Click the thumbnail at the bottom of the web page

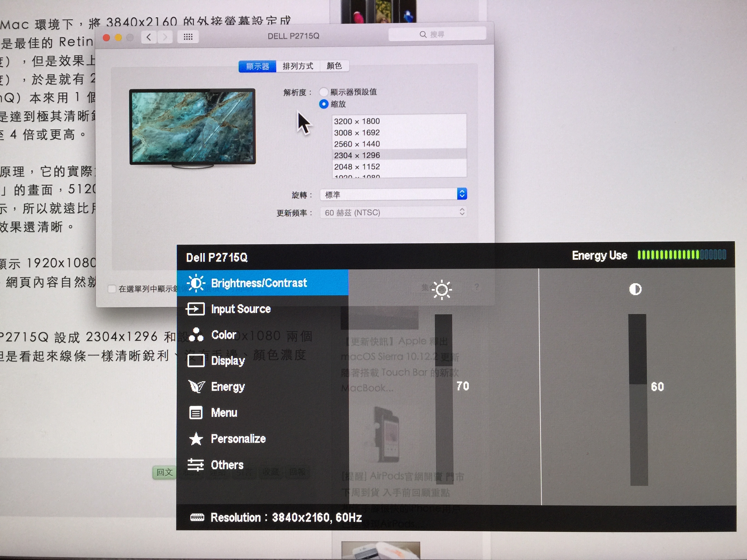pos(381,550)
